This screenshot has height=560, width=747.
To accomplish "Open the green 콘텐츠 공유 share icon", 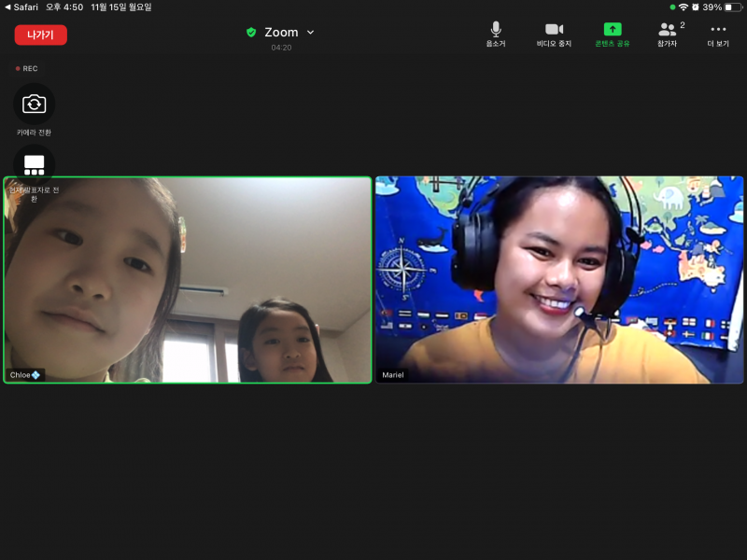I will [613, 30].
